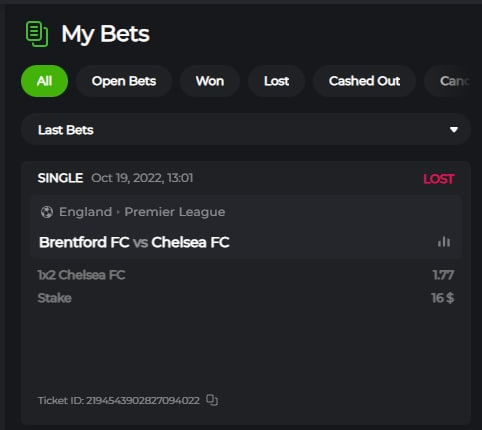This screenshot has height=430, width=482.
Task: Click the 1x2 Chelsea FC selection row
Action: 246,275
